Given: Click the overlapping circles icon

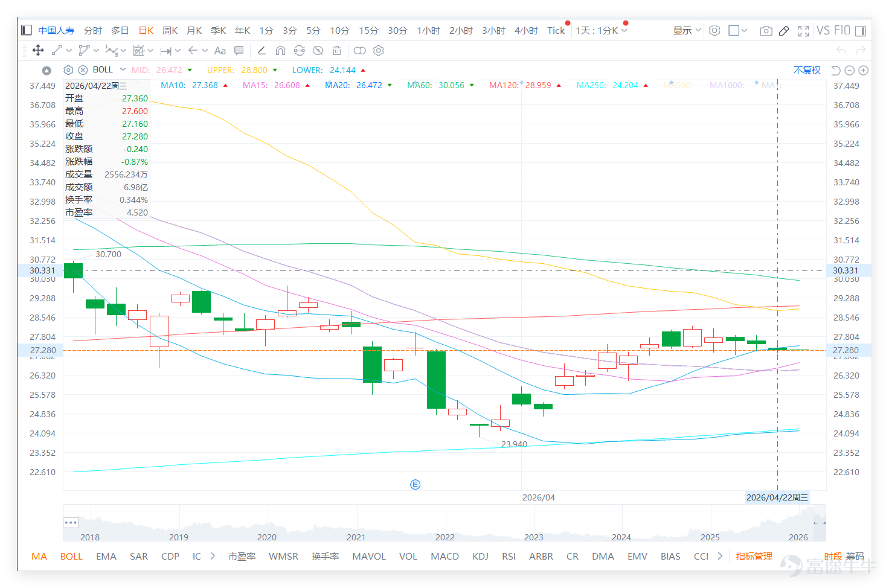Looking at the screenshot, I should click(x=359, y=51).
